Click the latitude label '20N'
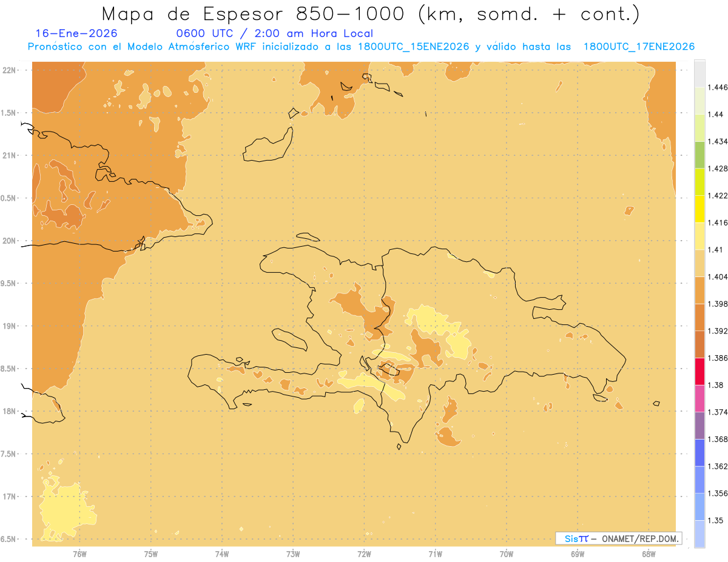Viewport: 728px width, 562px height. [9, 241]
